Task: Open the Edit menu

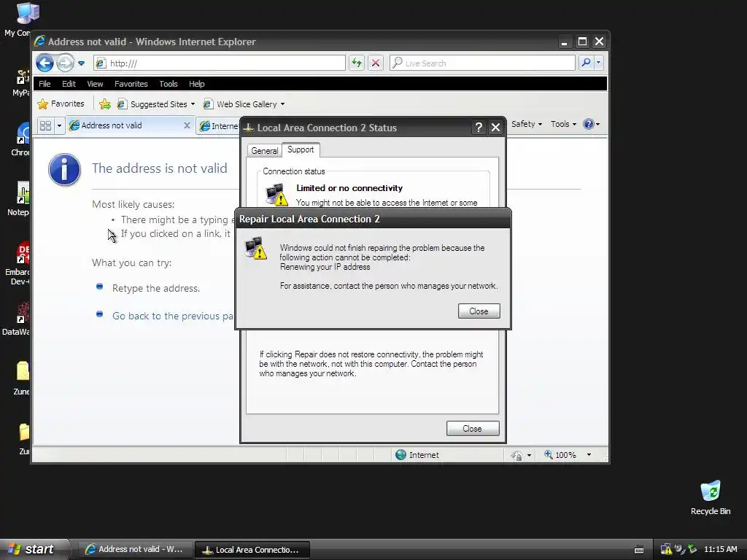Action: coord(69,84)
